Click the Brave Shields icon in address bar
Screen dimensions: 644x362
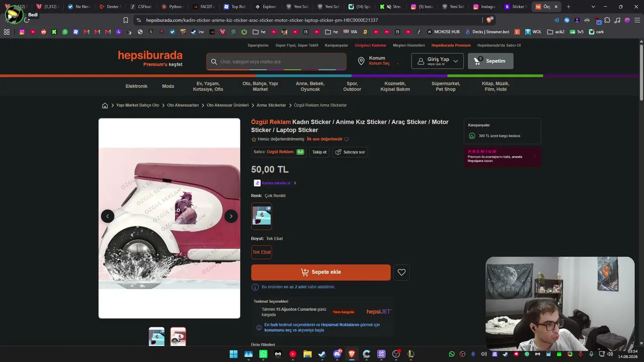[489, 20]
